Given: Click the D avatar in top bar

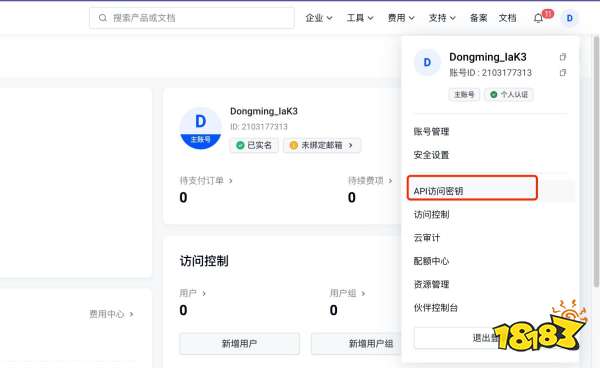Looking at the screenshot, I should pos(569,18).
